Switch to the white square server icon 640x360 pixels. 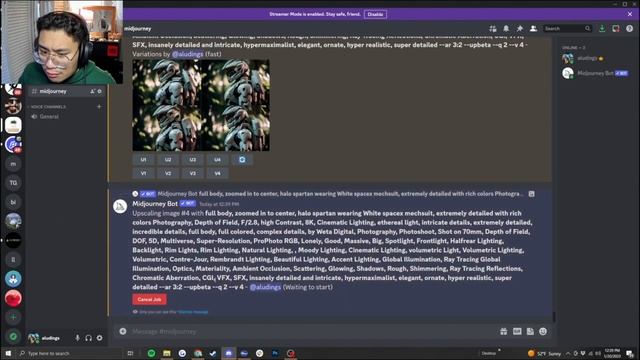[13, 125]
